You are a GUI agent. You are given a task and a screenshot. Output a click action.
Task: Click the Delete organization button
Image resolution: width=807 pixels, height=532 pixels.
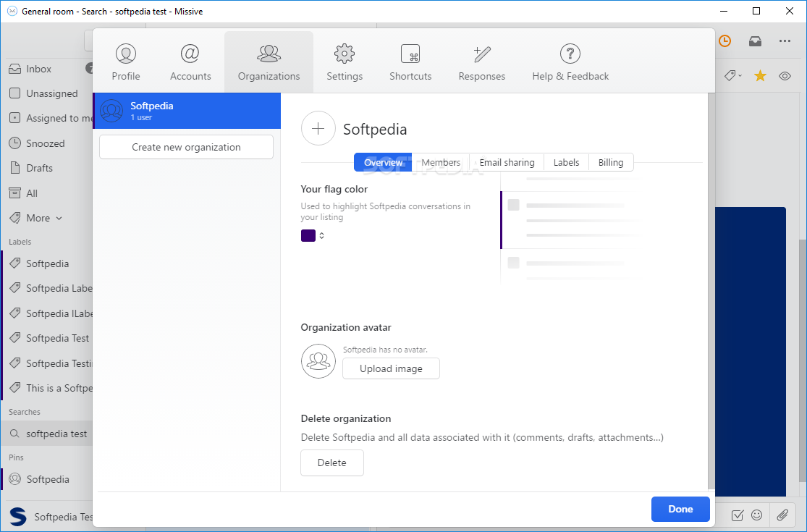tap(332, 463)
